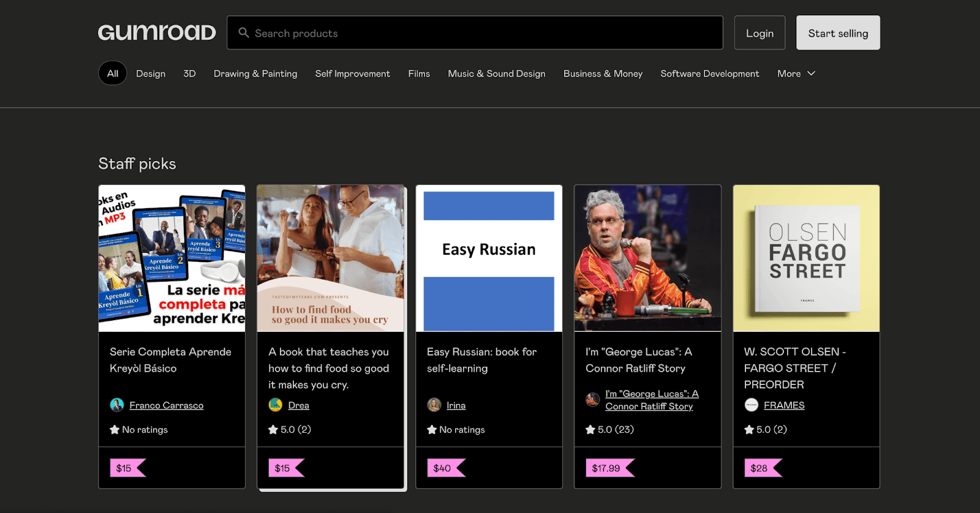Click the Connor Ratliff Story creator avatar
This screenshot has width=980, height=513.
click(592, 400)
